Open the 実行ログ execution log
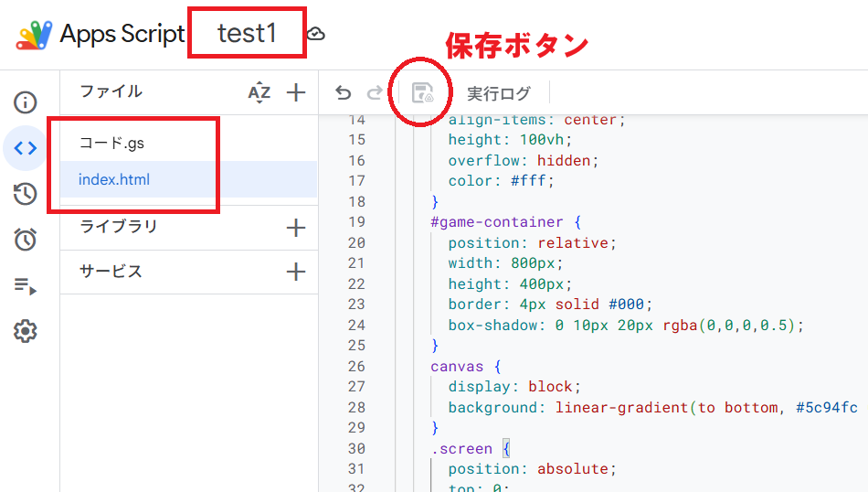Viewport: 868px width, 492px height. (498, 93)
